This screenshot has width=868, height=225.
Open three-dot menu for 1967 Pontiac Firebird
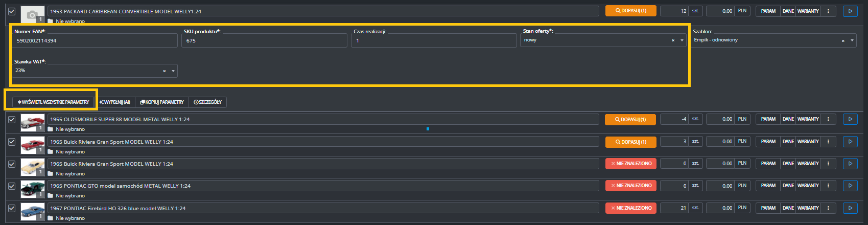[828, 208]
